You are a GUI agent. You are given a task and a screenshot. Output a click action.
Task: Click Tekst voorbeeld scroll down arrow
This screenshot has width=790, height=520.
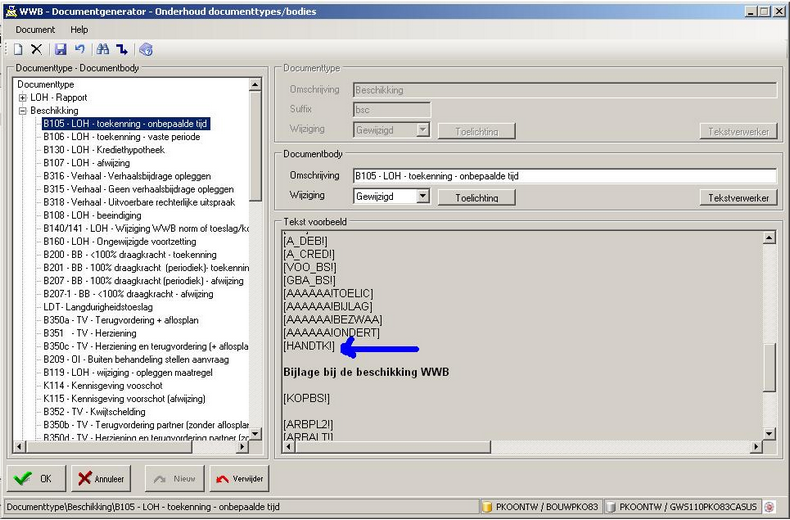pyautogui.click(x=769, y=433)
